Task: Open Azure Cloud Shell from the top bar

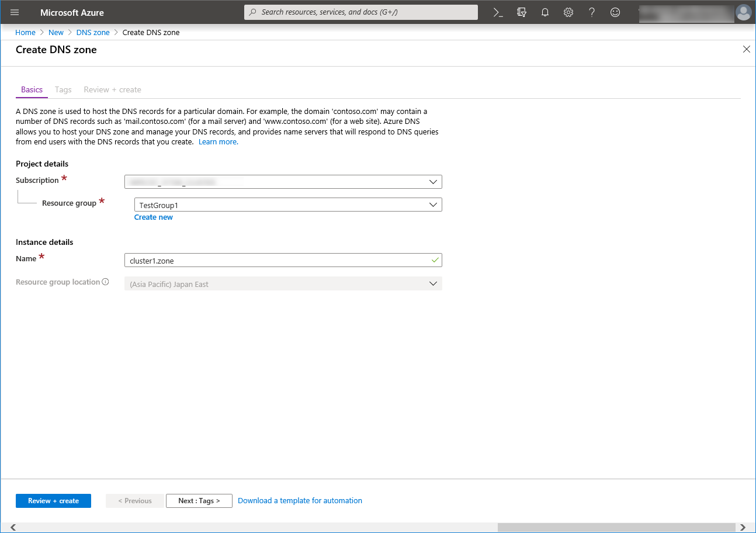Action: click(498, 12)
